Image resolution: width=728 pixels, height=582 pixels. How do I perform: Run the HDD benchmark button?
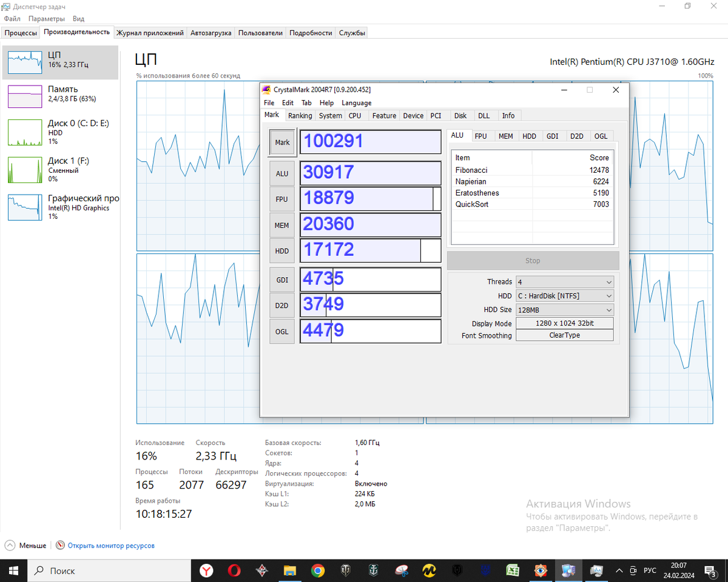coord(282,250)
